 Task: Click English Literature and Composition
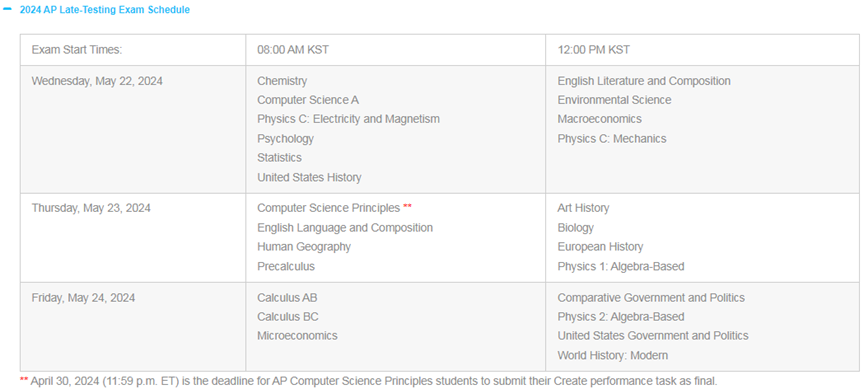644,81
